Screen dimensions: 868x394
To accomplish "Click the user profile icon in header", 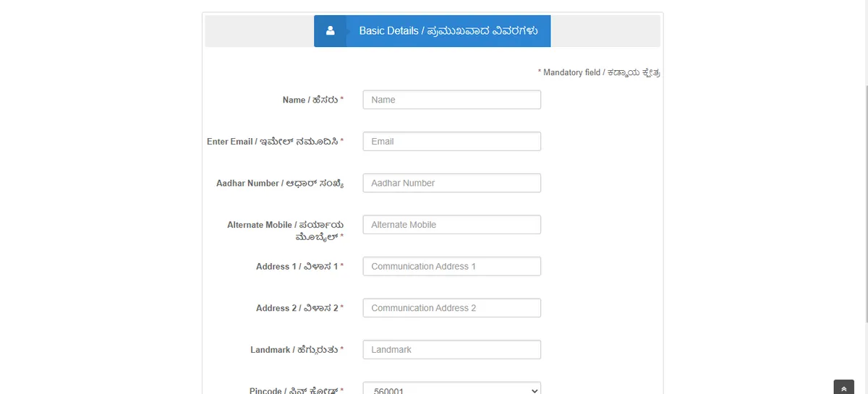I will [x=331, y=31].
